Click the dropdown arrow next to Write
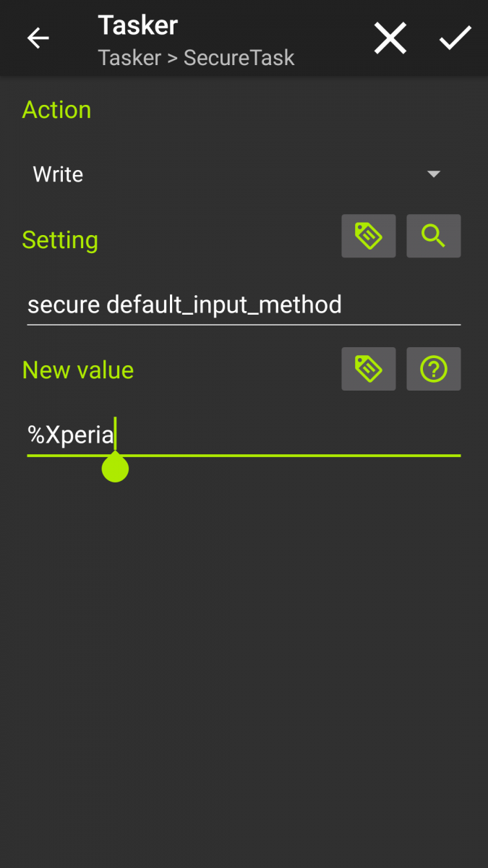 pos(434,174)
